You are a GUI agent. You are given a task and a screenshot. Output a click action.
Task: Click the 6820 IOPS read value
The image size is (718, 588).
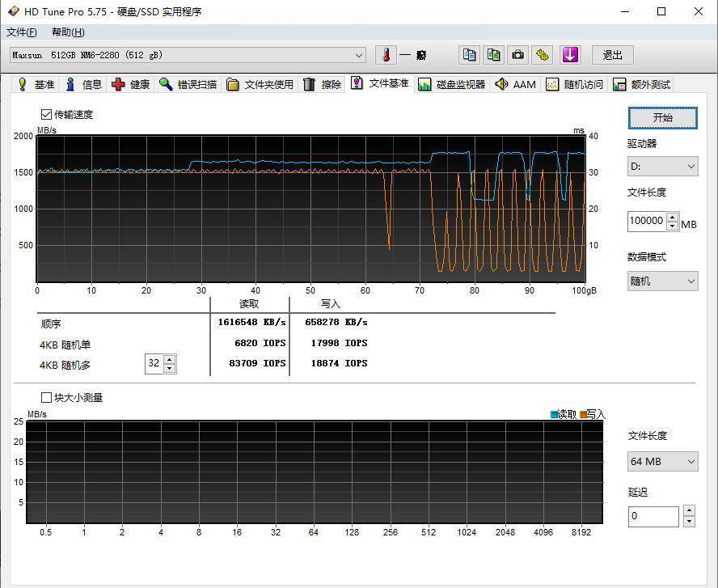260,343
